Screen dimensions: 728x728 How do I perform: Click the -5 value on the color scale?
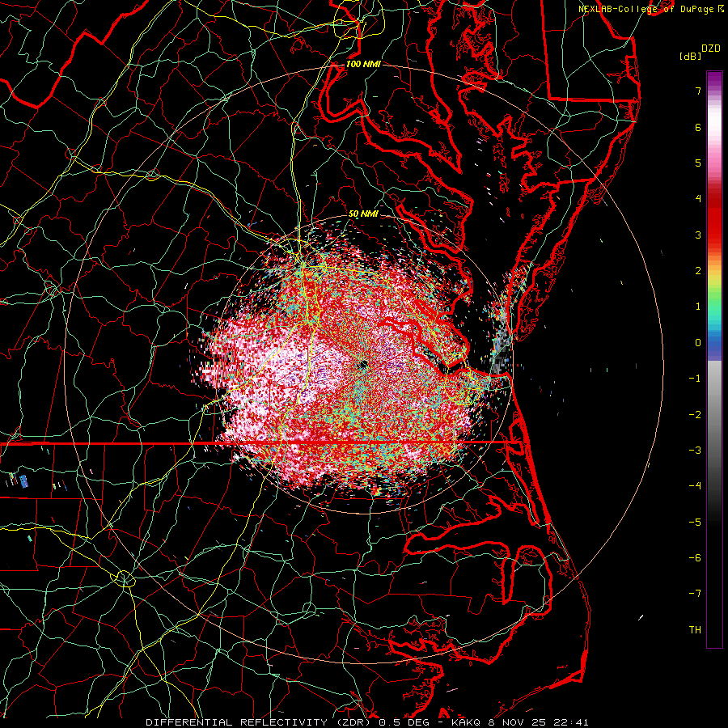(695, 523)
